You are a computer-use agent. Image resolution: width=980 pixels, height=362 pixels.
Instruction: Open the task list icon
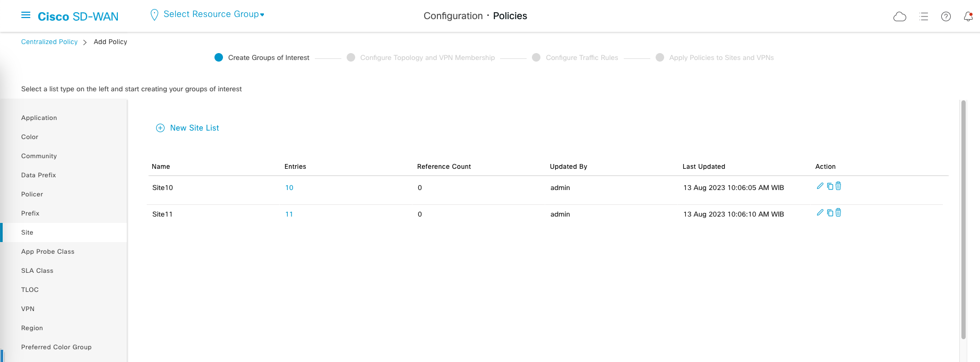click(924, 16)
